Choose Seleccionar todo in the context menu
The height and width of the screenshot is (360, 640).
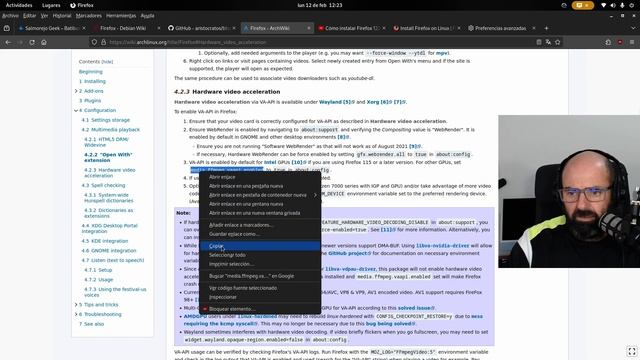click(x=260, y=255)
